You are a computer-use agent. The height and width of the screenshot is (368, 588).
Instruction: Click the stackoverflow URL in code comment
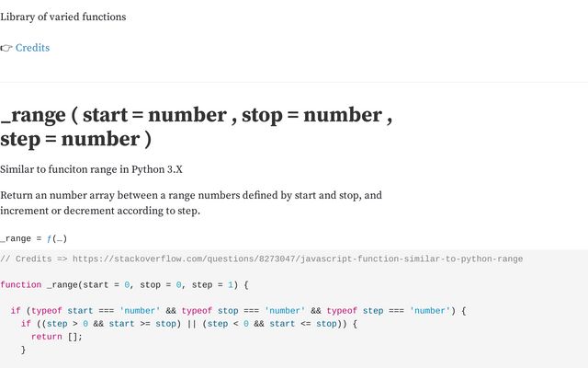point(298,259)
